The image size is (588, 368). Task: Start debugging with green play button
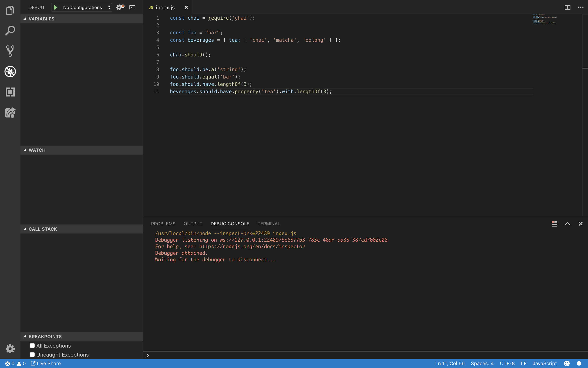click(55, 7)
